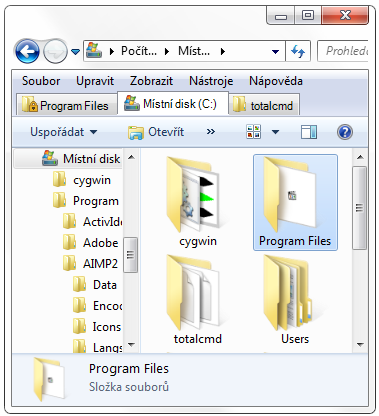Open the Nástroje menu
379x416 pixels.
point(211,81)
